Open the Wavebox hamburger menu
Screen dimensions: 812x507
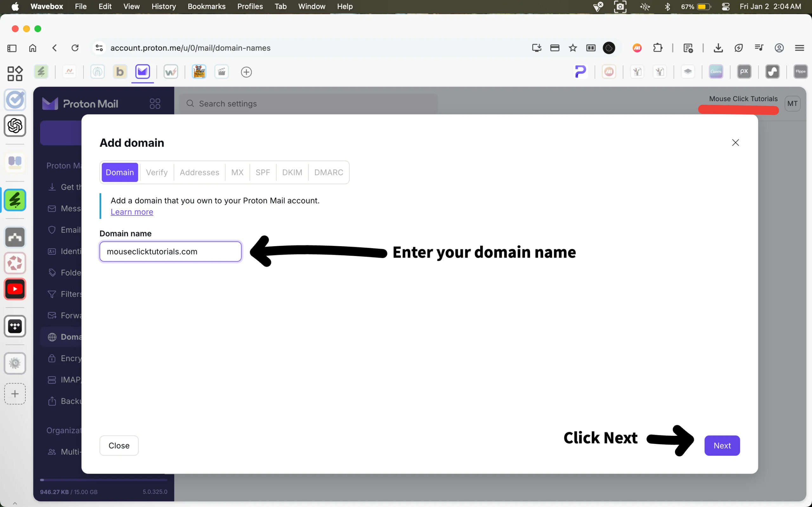tap(799, 48)
